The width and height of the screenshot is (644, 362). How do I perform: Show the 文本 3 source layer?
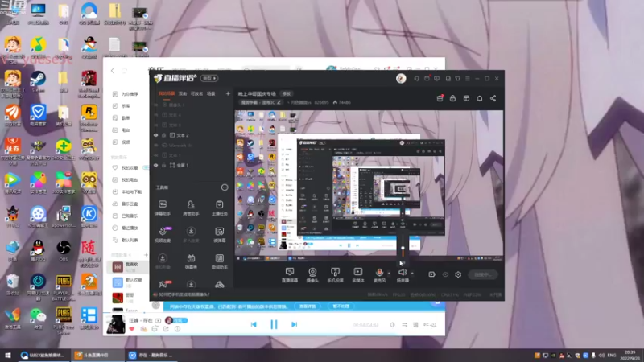click(x=155, y=125)
